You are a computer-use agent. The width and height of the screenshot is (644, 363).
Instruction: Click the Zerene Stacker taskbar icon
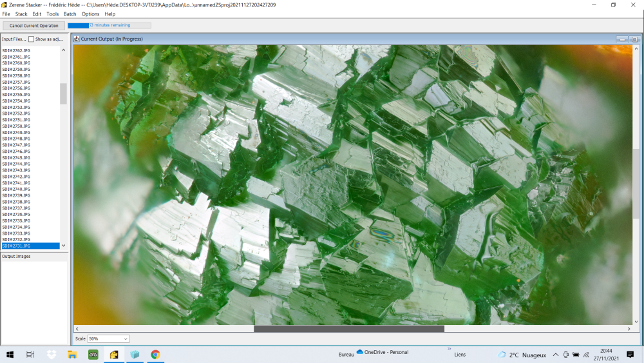114,355
